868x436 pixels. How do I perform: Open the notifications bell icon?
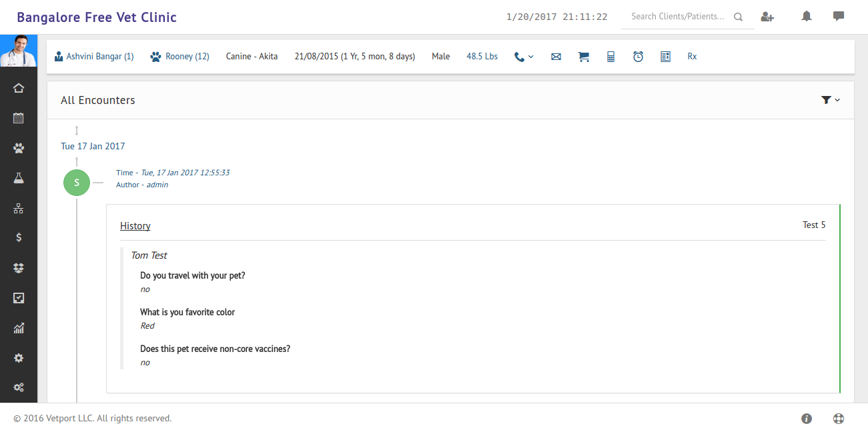pos(807,17)
